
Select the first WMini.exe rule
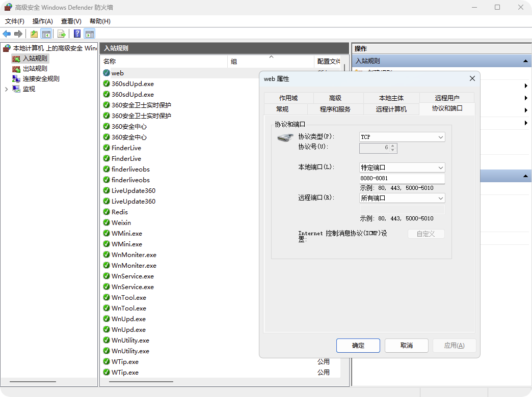(126, 233)
